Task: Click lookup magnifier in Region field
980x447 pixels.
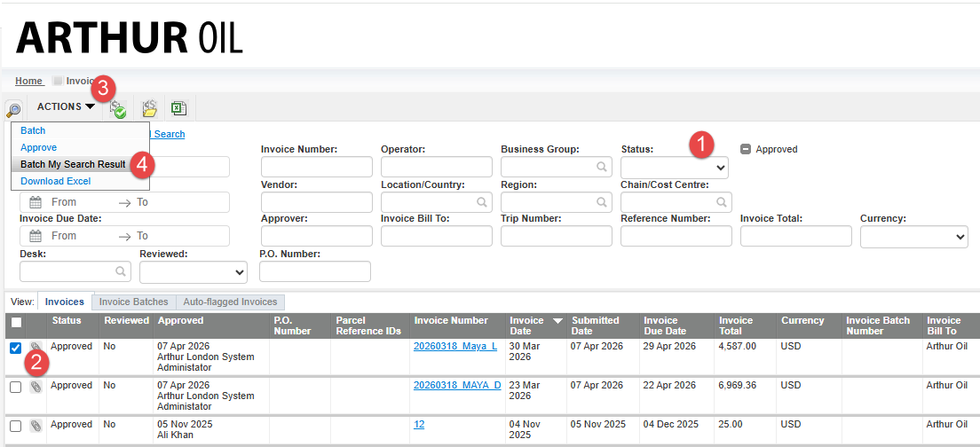Action: (x=601, y=202)
